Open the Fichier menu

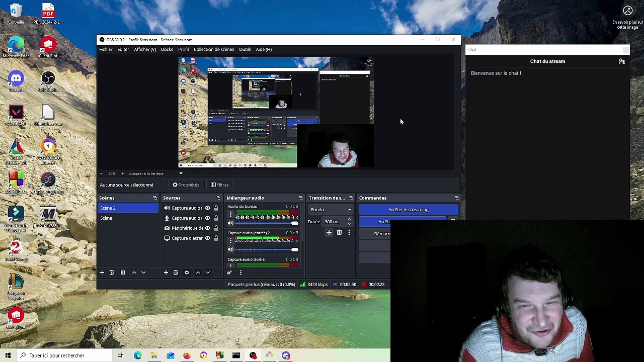point(106,49)
